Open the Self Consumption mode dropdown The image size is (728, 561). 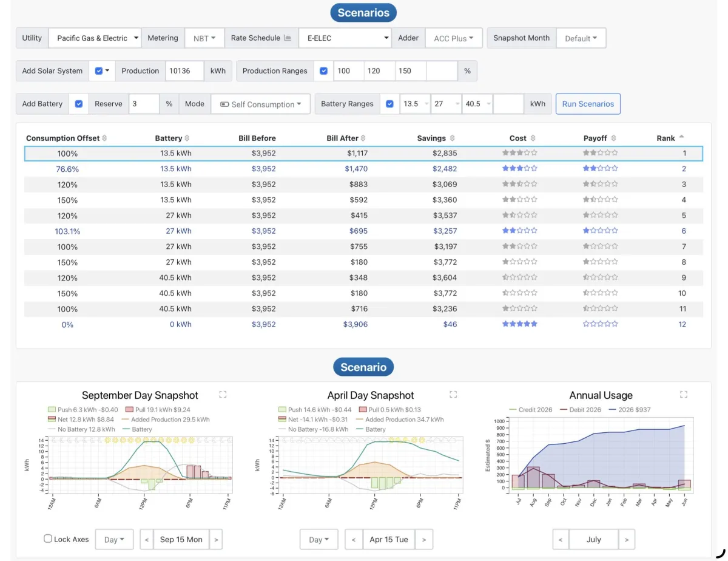point(260,104)
